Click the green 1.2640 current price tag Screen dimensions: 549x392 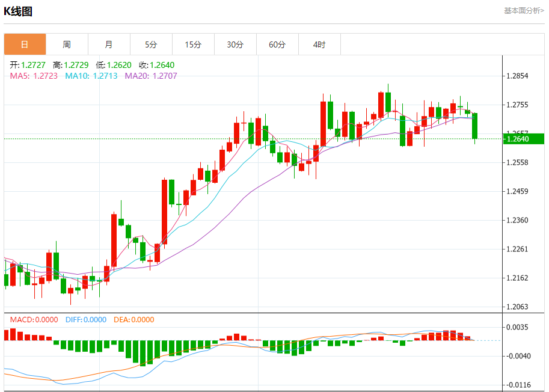[x=524, y=139]
